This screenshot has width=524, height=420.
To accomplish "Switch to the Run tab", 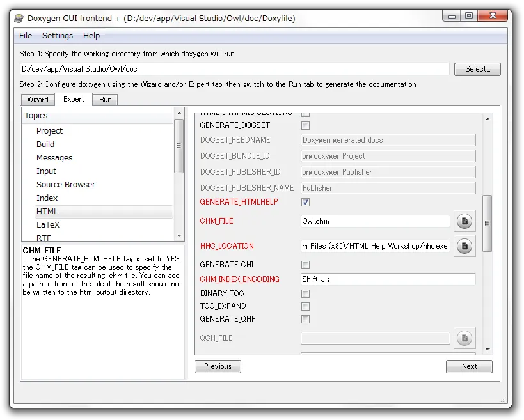I will [105, 100].
